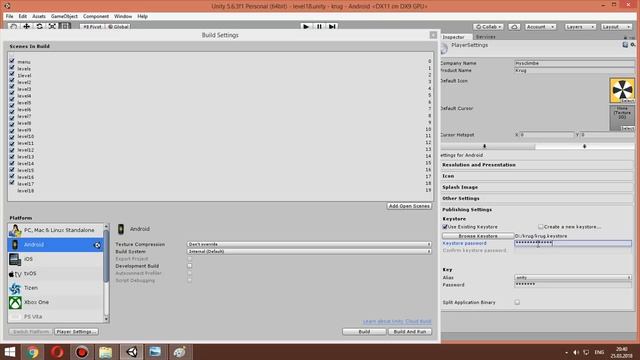Click the volume icon in system tray
The height and width of the screenshot is (360, 640).
coord(576,352)
